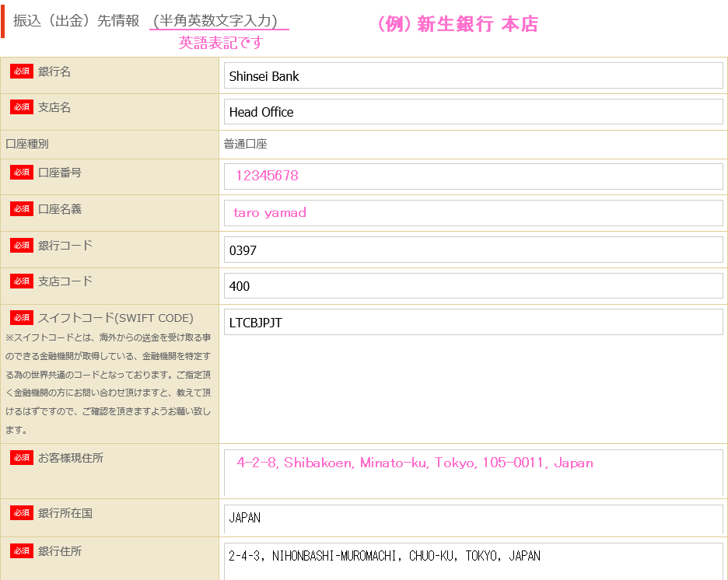Image resolution: width=728 pixels, height=580 pixels.
Task: Click the 必須 badge beside 銀行名
Action: (x=21, y=71)
